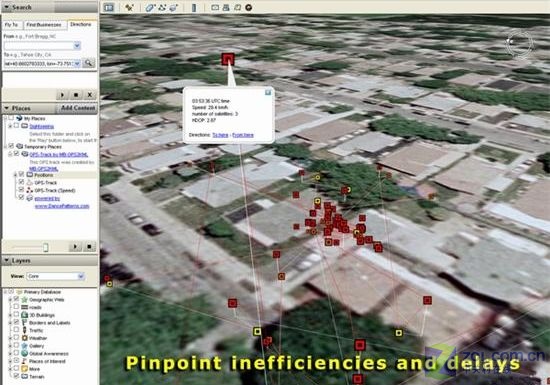Collapse the Places panel triangle
The height and width of the screenshot is (385, 550).
pyautogui.click(x=6, y=108)
